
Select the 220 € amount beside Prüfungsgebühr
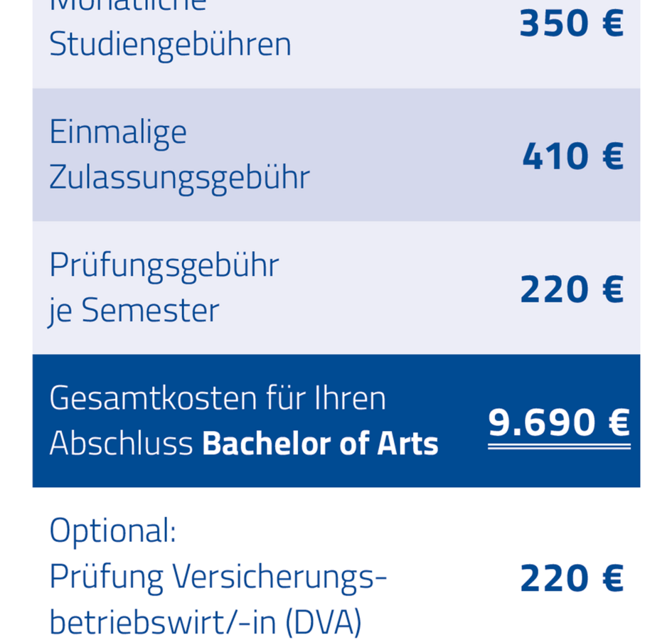(x=572, y=290)
